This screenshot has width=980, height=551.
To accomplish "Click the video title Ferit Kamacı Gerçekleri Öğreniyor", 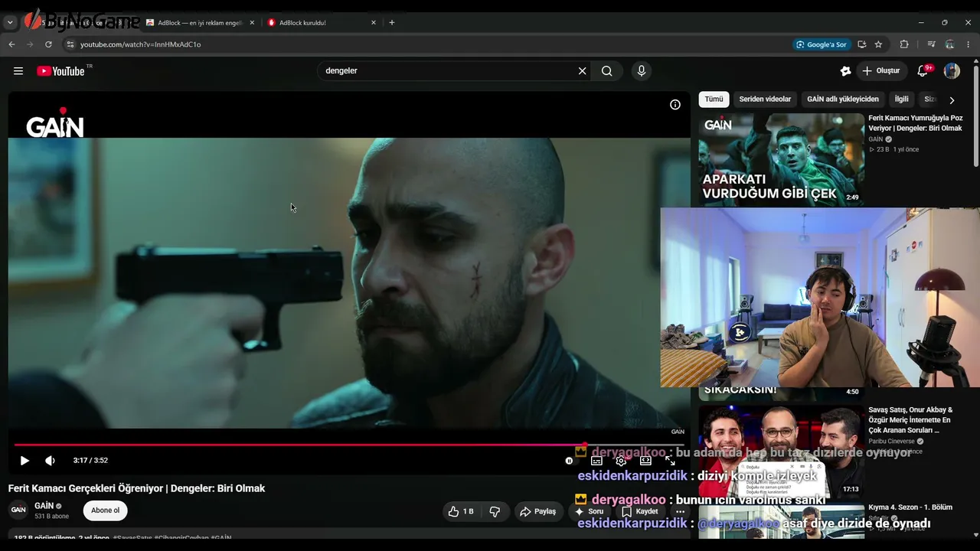I will click(x=137, y=488).
